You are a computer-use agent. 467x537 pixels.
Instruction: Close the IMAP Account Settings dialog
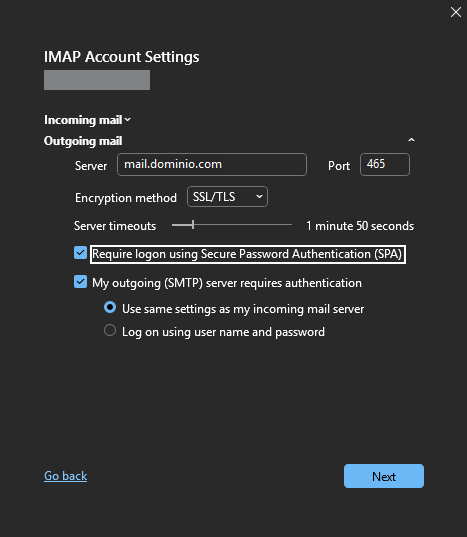(455, 12)
